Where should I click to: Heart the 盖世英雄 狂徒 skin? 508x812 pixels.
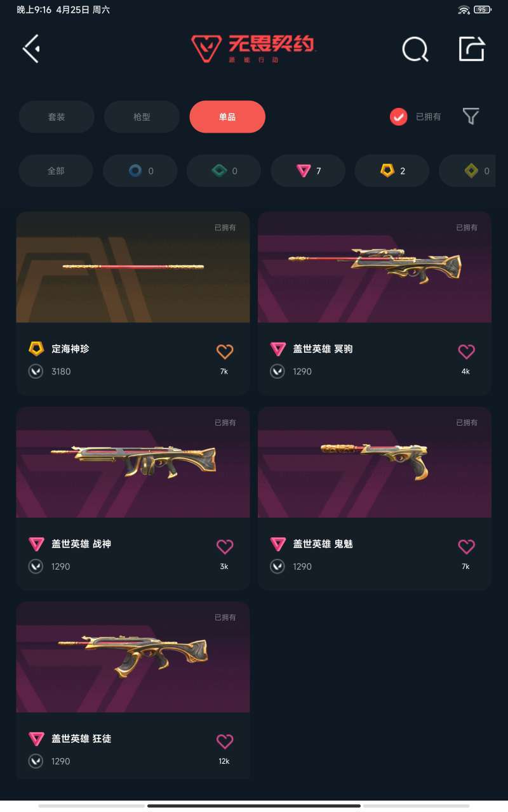click(x=225, y=741)
